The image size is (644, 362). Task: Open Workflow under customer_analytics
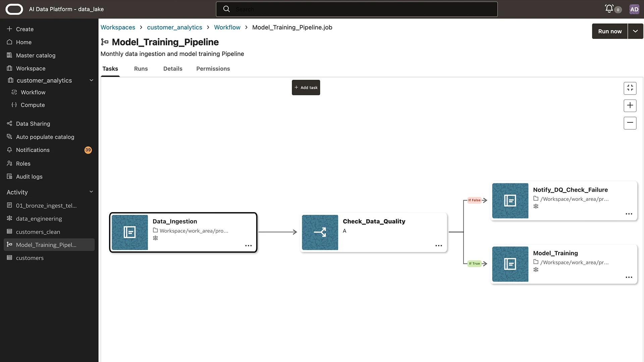coord(33,92)
